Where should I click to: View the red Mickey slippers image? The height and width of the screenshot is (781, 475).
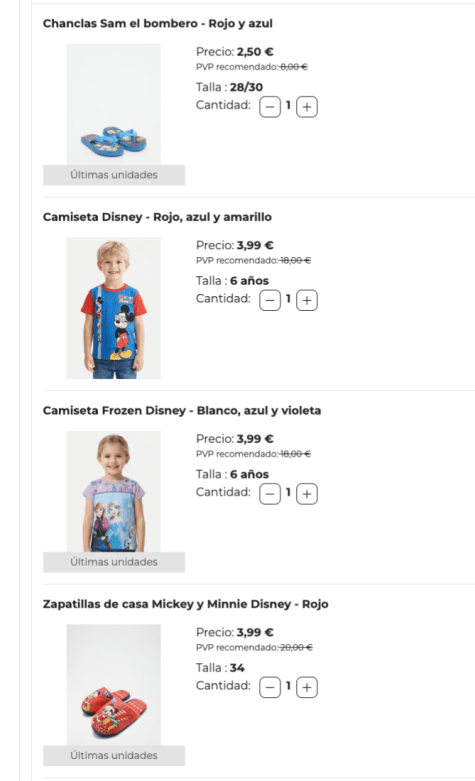click(114, 685)
